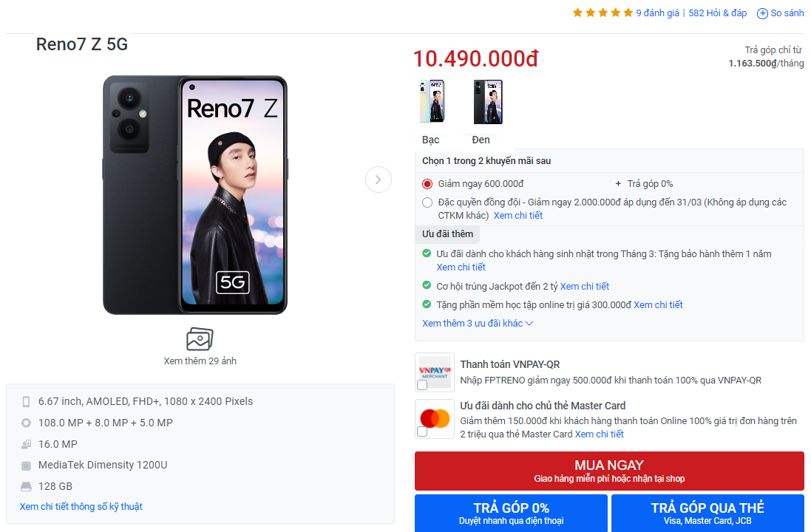Click the 128 GB storage icon

pyautogui.click(x=26, y=486)
